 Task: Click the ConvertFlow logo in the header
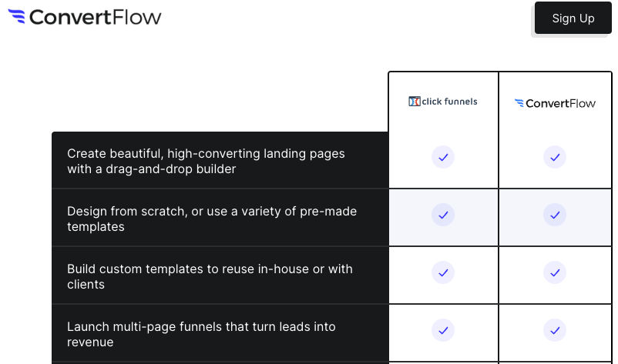(x=85, y=17)
